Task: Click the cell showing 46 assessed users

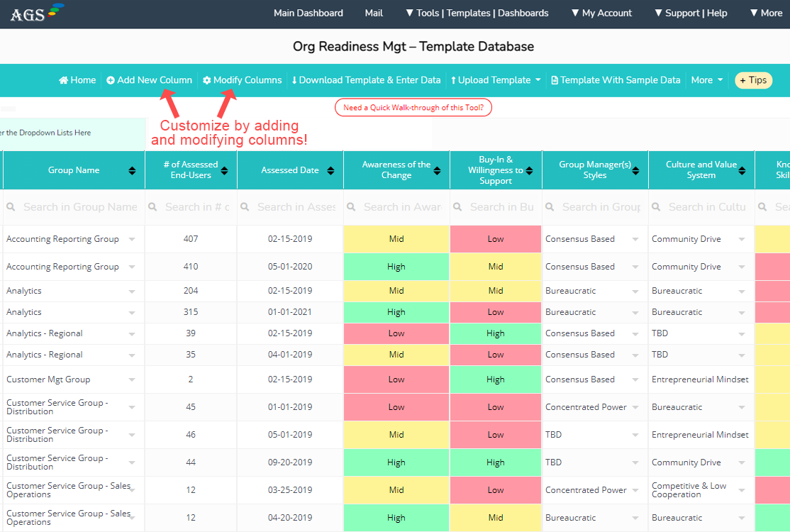Action: tap(191, 435)
